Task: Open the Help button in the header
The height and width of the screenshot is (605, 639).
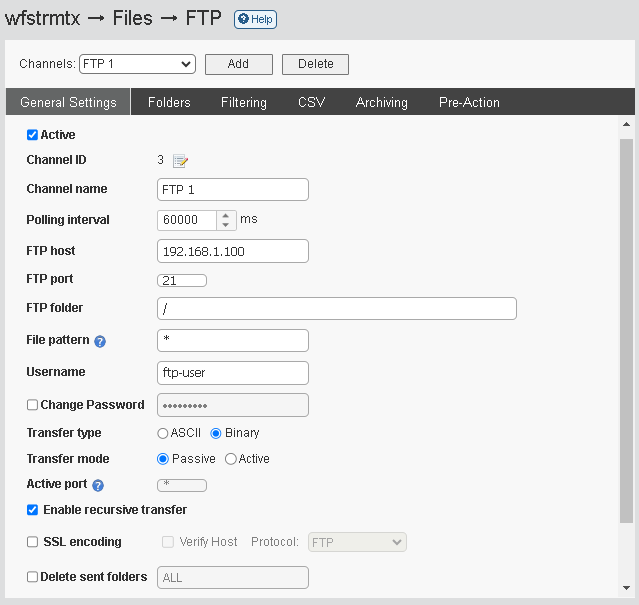Action: pyautogui.click(x=256, y=19)
